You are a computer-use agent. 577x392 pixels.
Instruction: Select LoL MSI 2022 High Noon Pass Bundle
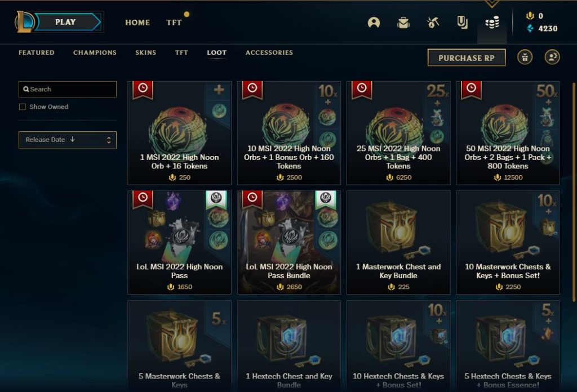289,242
